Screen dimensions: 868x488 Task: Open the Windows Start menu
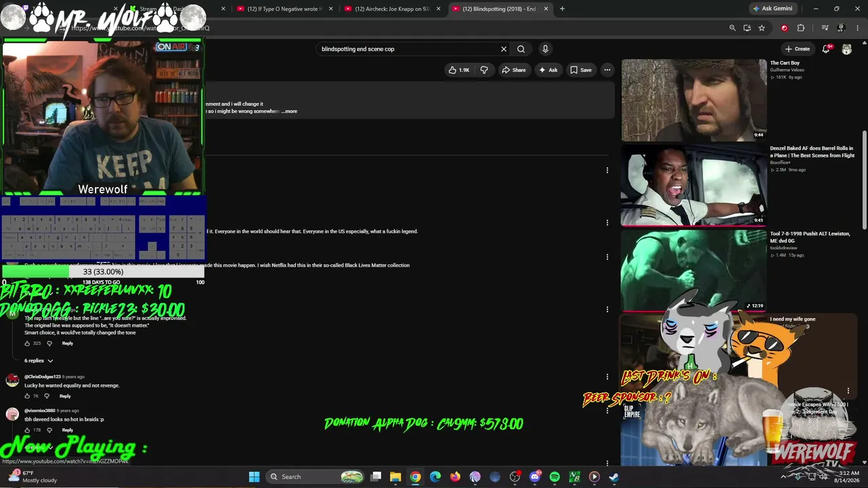pyautogui.click(x=254, y=476)
